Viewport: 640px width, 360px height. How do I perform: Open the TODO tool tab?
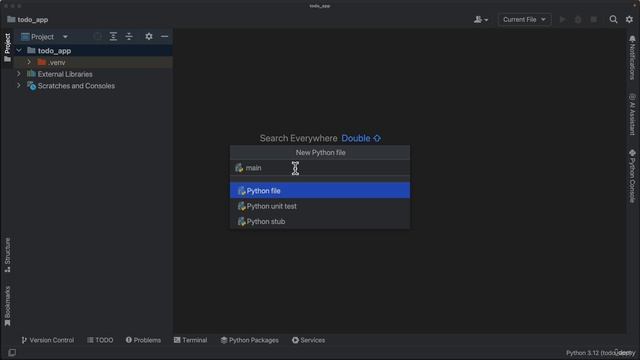coord(100,340)
